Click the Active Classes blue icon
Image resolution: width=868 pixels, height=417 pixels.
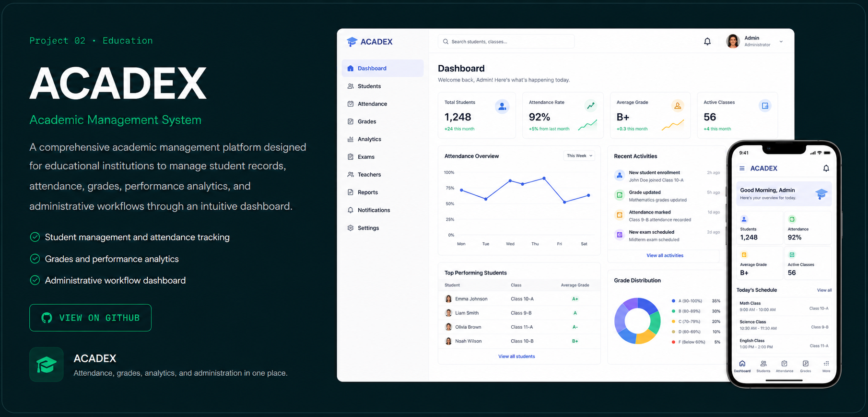pos(765,106)
